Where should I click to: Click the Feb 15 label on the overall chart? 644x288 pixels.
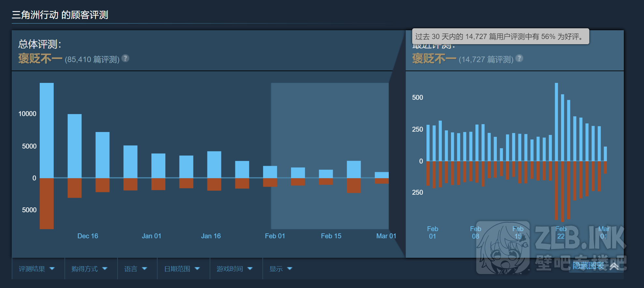pyautogui.click(x=331, y=236)
